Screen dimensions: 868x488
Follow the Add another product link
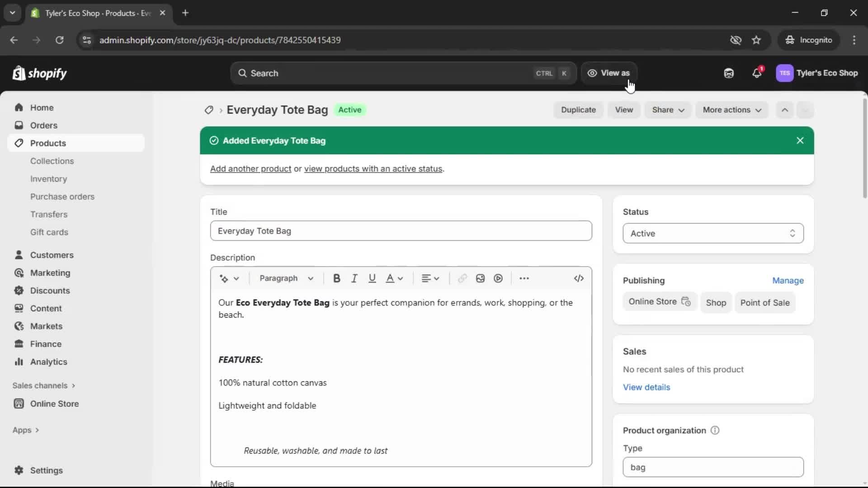(250, 169)
